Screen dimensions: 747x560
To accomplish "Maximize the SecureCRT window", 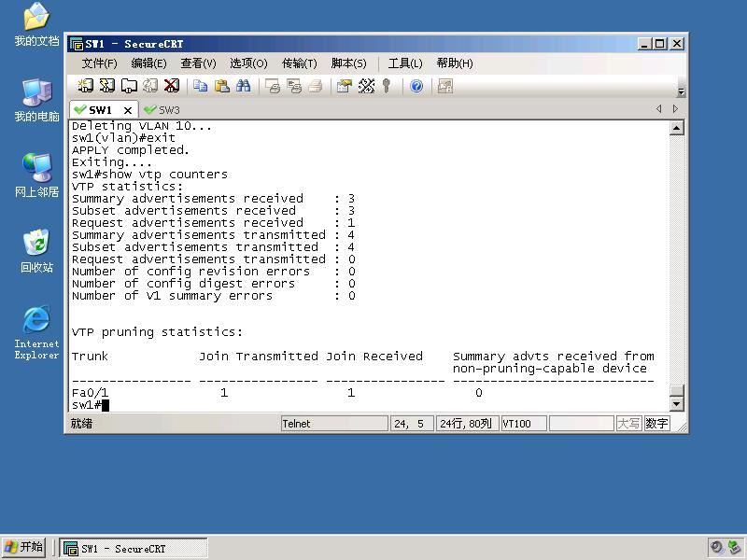I will point(660,44).
